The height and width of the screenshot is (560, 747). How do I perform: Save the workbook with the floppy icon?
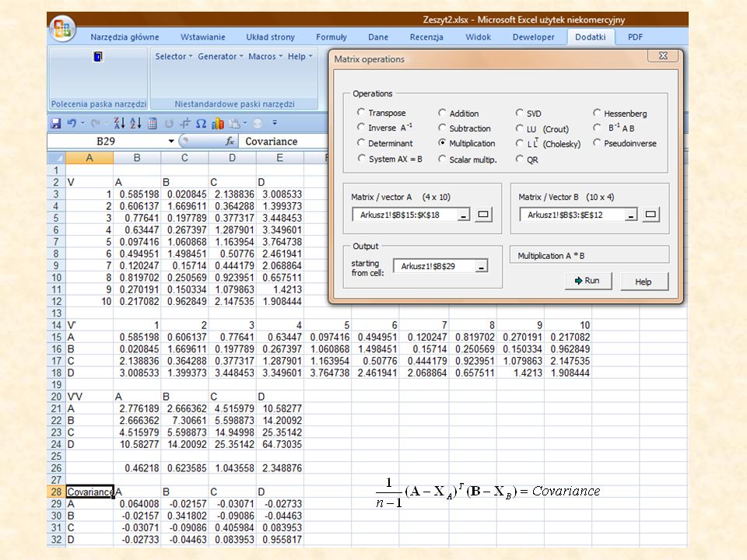coord(56,124)
